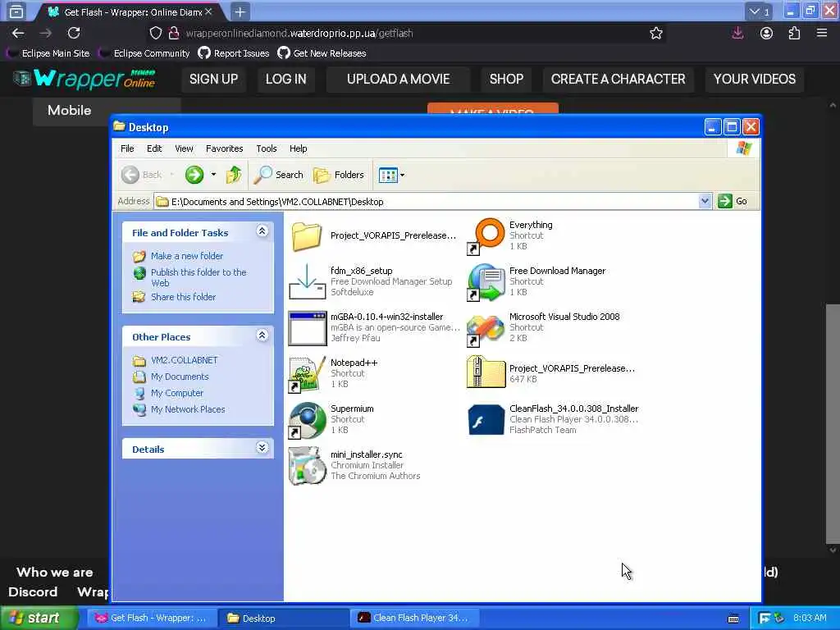Open the browser tab list dropdown
This screenshot has width=840, height=630.
759,11
